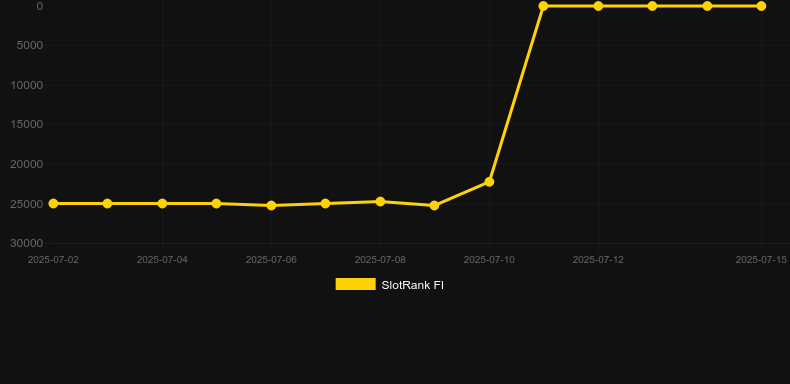790x384 pixels.
Task: Click the first top-rank point on 2025-07-11
Action: pos(543,6)
